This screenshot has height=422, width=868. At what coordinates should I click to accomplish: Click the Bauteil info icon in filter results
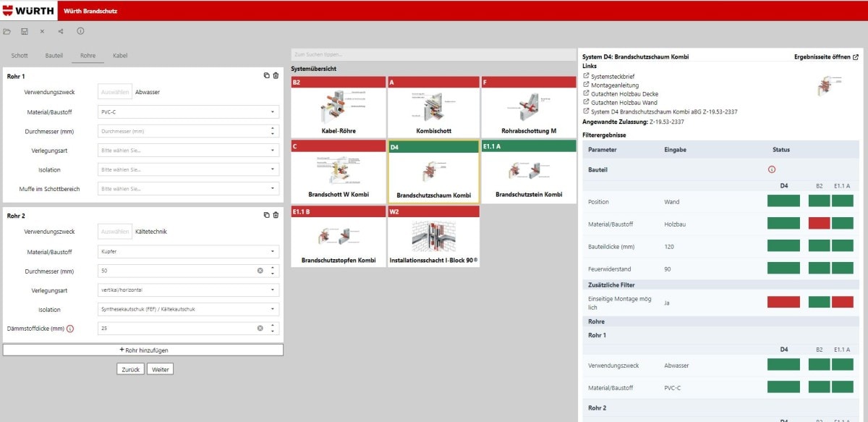coord(772,169)
